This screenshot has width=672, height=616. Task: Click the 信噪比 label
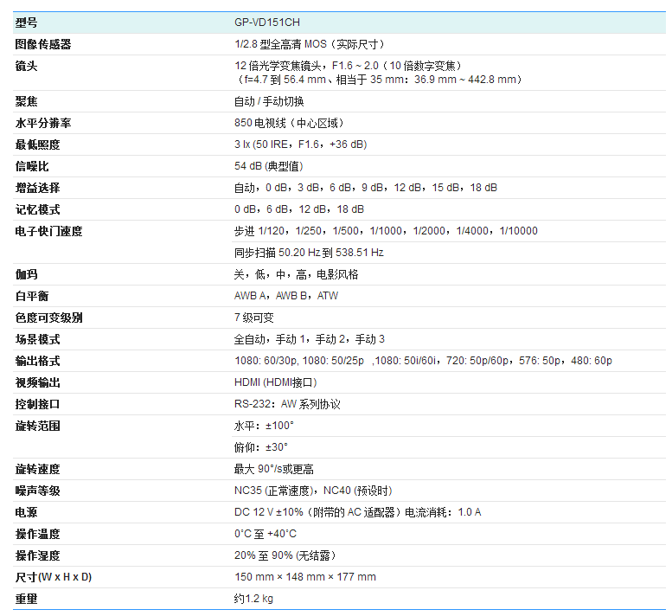32,166
